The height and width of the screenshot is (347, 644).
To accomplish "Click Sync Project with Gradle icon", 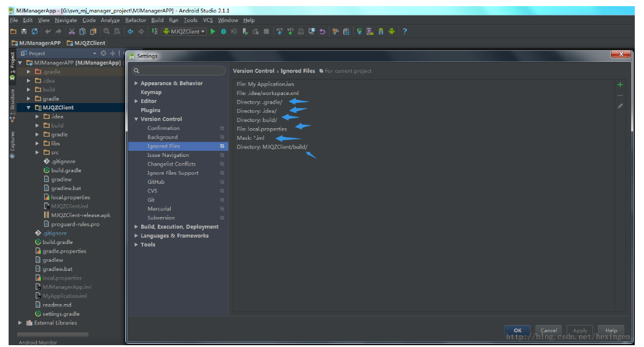I will (359, 31).
